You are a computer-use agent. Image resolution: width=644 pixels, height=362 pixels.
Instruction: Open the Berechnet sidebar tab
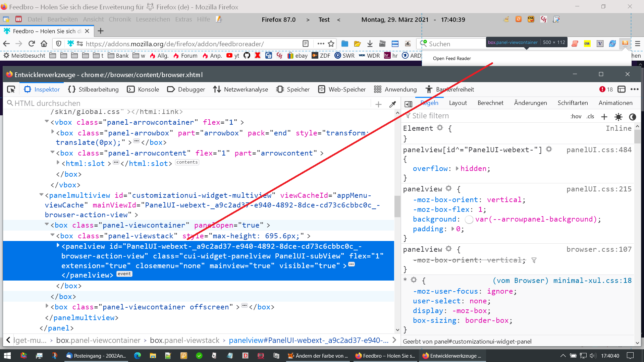pyautogui.click(x=490, y=103)
